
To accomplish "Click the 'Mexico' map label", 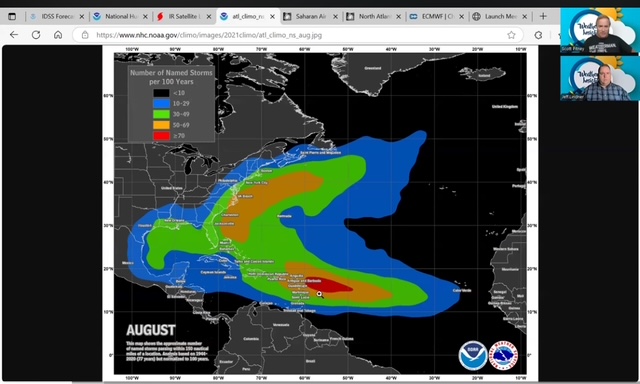I will click(127, 263).
